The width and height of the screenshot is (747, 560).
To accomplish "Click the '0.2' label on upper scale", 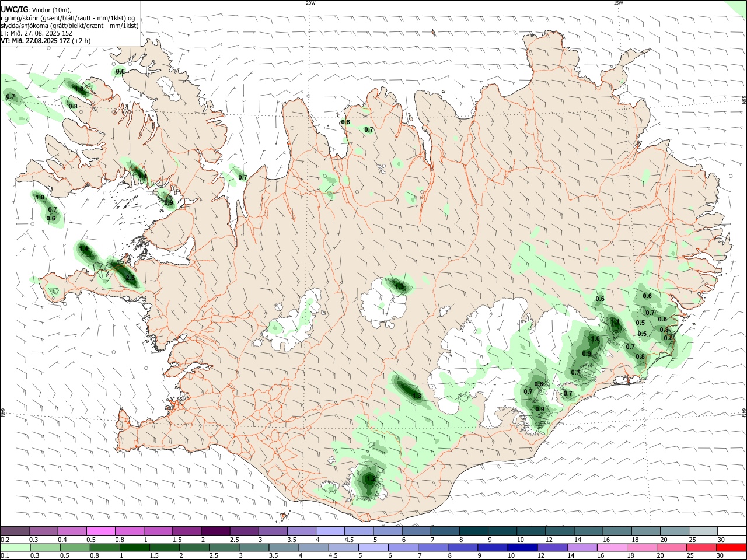I will [x=5, y=540].
